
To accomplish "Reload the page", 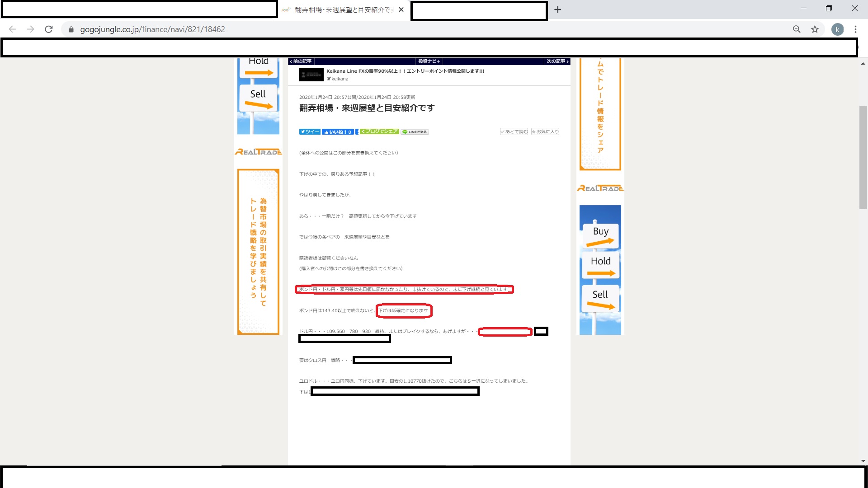I will (49, 29).
